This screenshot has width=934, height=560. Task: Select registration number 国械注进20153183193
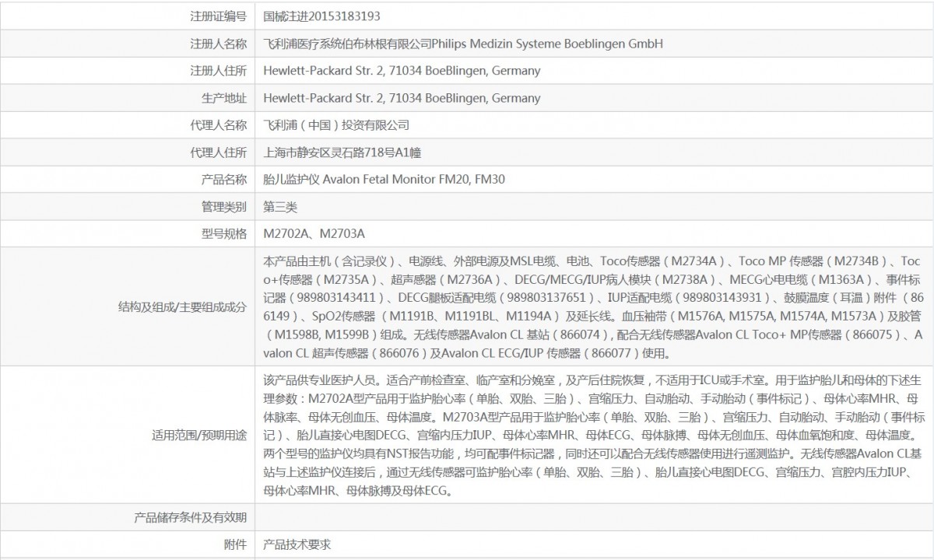[322, 16]
